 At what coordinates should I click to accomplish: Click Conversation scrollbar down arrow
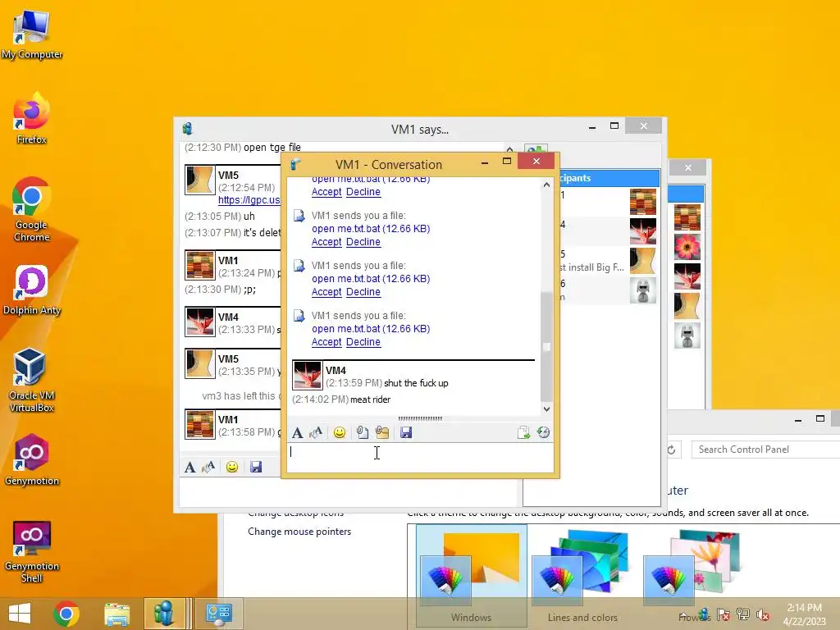pyautogui.click(x=546, y=409)
